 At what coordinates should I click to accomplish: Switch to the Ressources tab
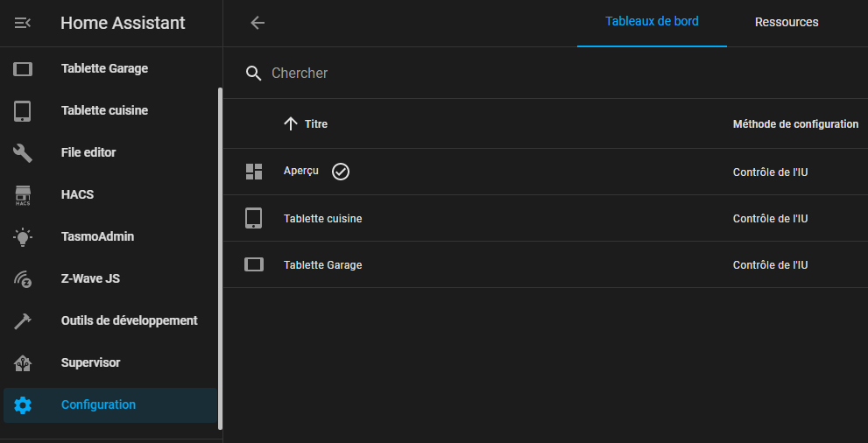[x=787, y=23]
